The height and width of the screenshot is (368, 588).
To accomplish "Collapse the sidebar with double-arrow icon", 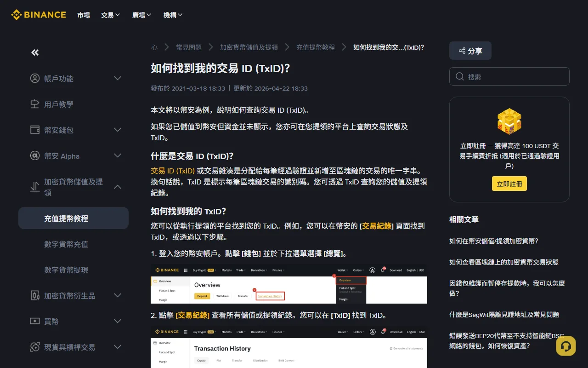I will coord(35,52).
